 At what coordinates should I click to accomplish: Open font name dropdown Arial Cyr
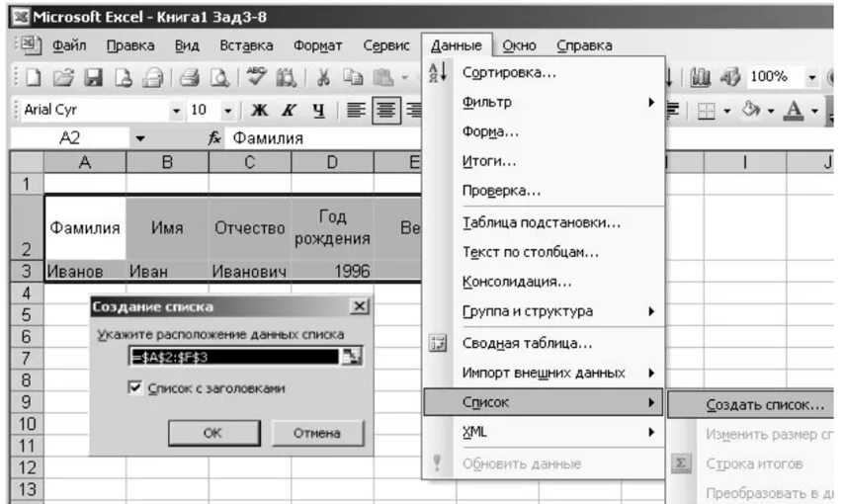point(176,111)
